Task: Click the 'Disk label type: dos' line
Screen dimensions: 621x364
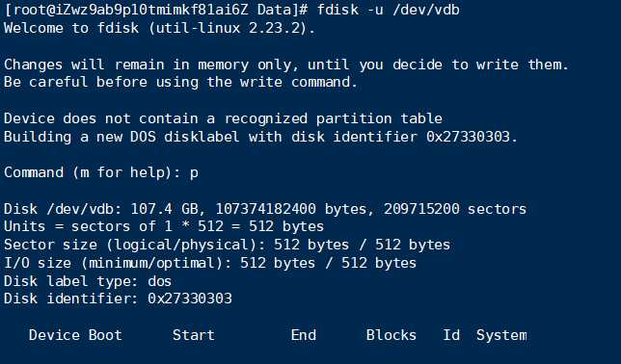Action: coord(88,281)
